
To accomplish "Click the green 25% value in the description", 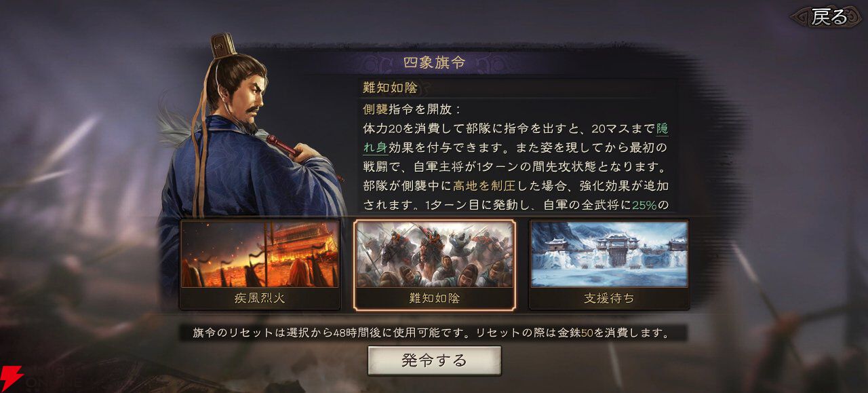I will (x=644, y=204).
